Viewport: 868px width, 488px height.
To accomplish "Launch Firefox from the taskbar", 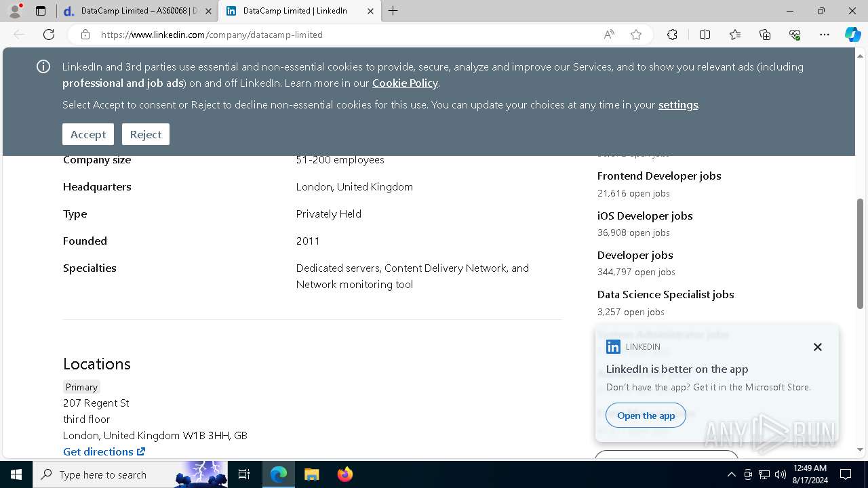I will click(x=345, y=474).
